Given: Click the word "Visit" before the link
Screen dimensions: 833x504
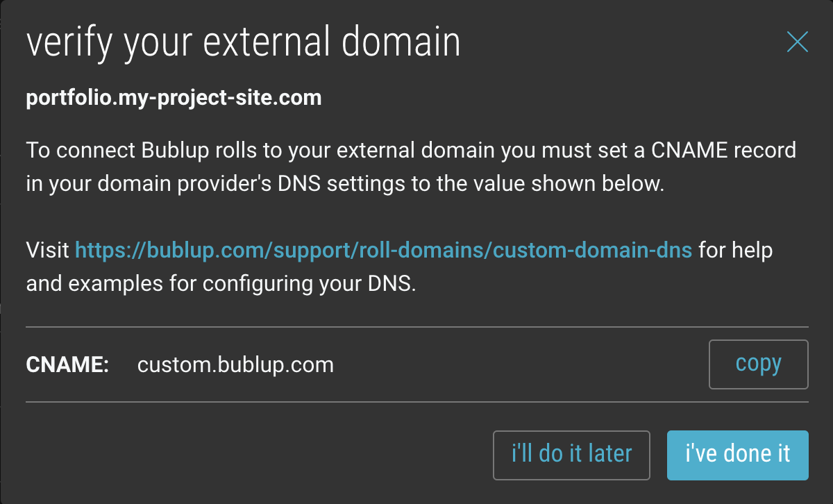Looking at the screenshot, I should coord(48,250).
